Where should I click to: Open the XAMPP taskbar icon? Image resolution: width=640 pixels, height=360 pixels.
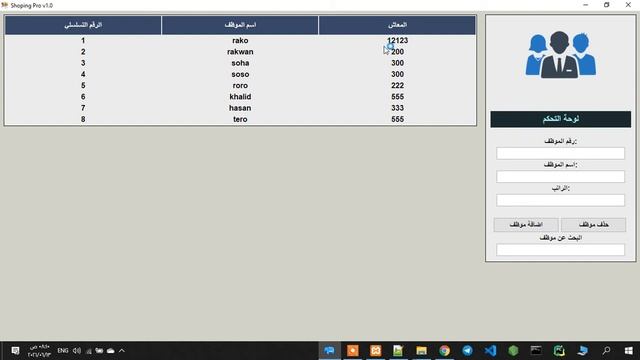pyautogui.click(x=376, y=351)
